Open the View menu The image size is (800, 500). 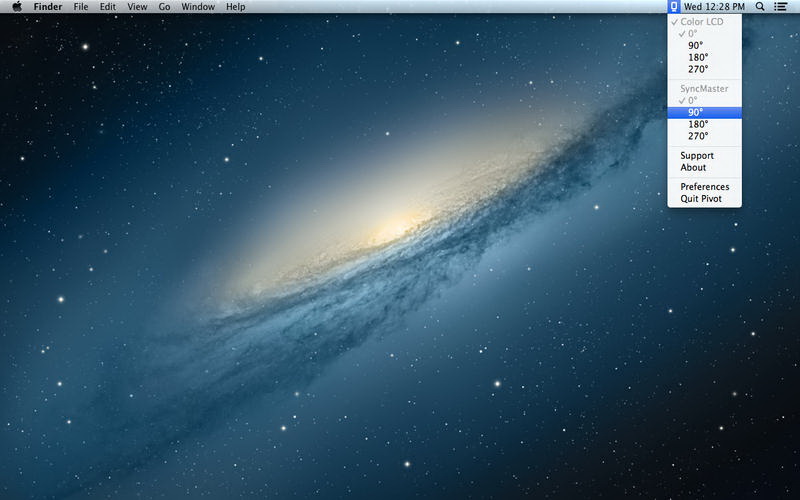click(137, 7)
